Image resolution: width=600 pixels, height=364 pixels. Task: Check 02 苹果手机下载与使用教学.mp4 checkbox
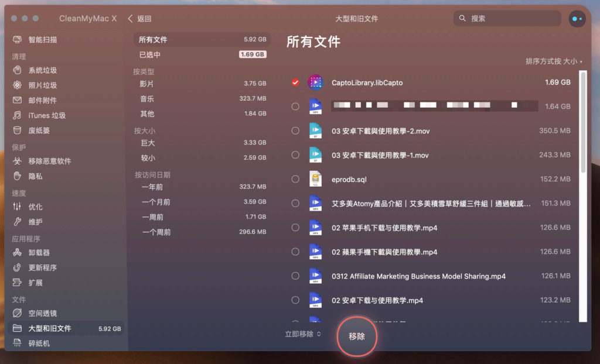pos(295,228)
